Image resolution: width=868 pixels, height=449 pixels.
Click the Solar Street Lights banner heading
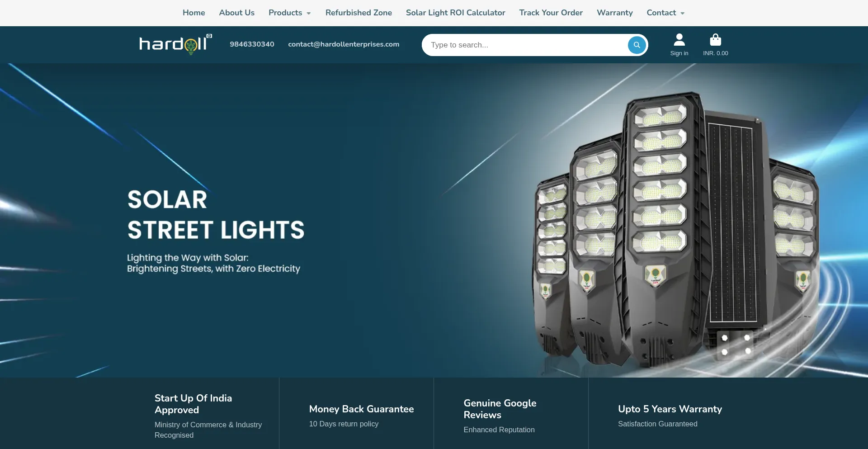pos(216,215)
